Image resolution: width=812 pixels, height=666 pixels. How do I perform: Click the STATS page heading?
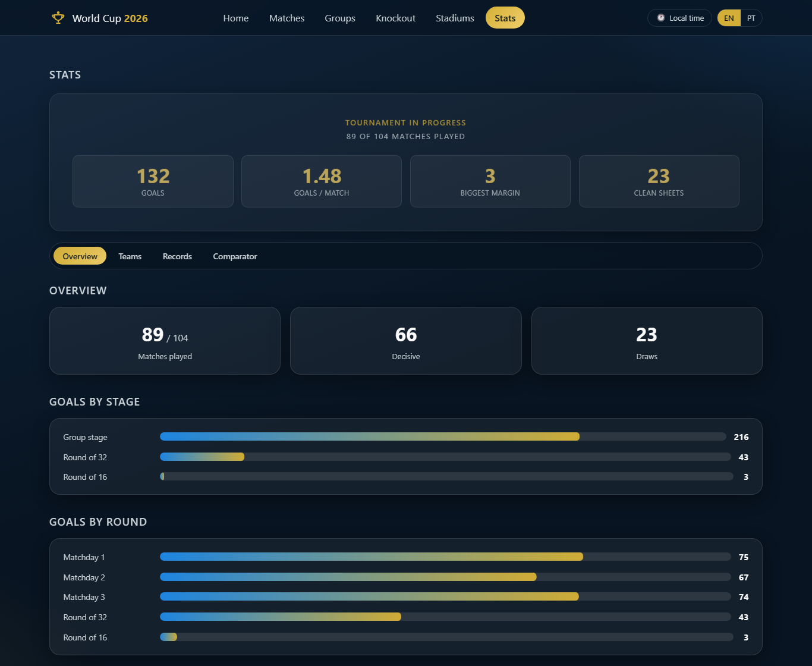point(65,75)
